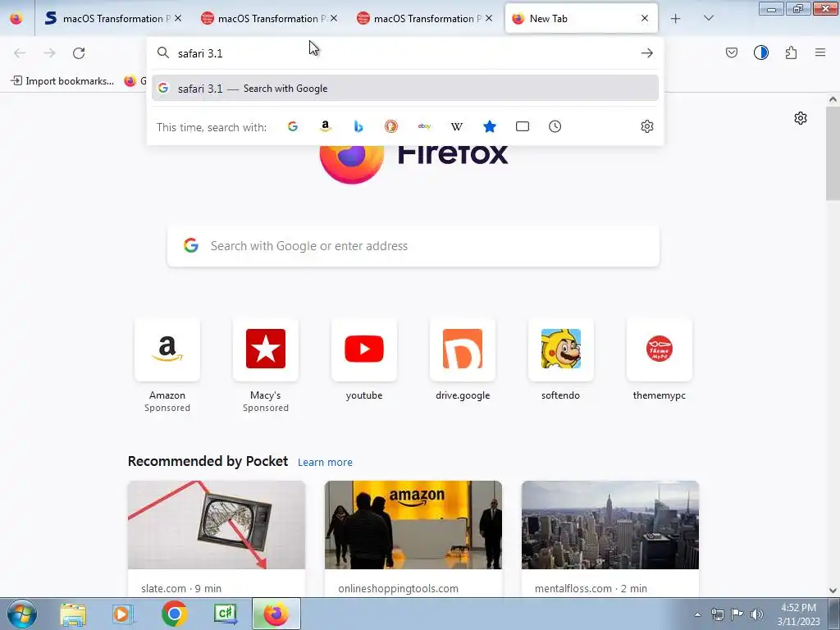Search bookmarks using the star icon
Viewport: 840px width, 630px height.
coord(490,126)
